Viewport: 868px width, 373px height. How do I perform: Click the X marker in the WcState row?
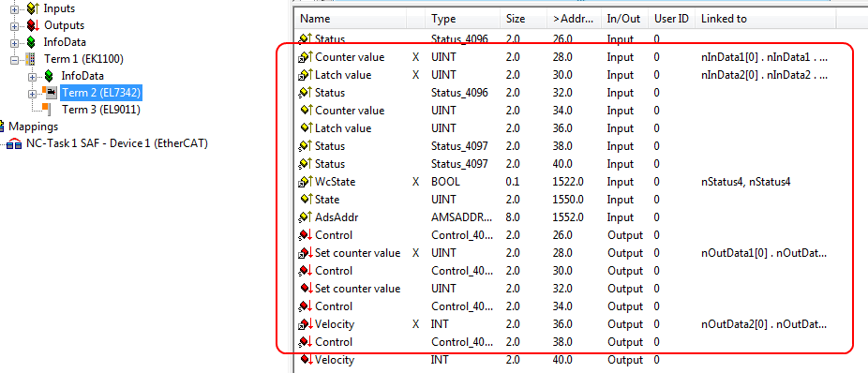[415, 182]
